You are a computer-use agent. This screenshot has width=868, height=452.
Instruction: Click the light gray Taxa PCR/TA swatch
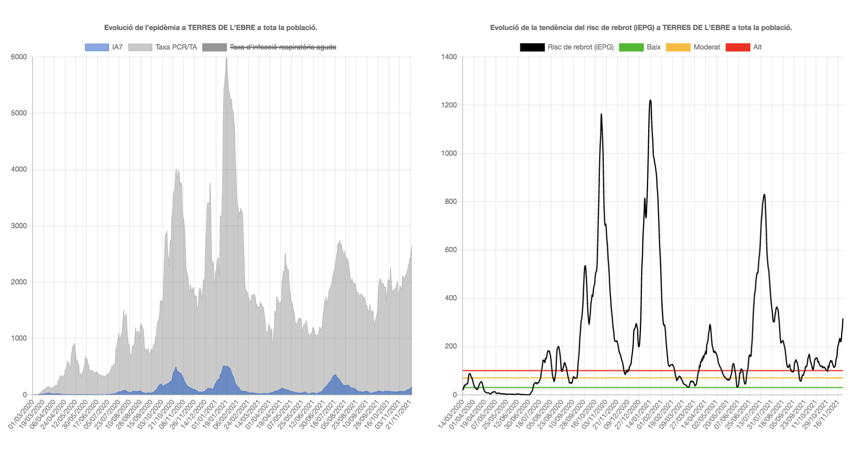(140, 47)
